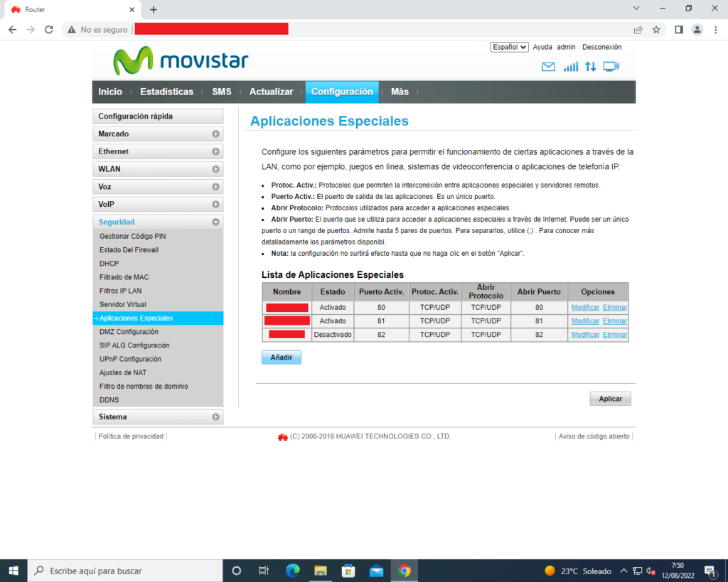Select DMZ Configuración in sidebar
This screenshot has height=582, width=728.
tap(129, 332)
